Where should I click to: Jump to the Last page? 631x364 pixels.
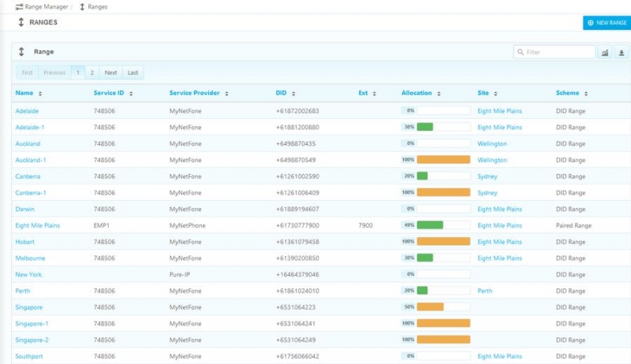pos(133,72)
